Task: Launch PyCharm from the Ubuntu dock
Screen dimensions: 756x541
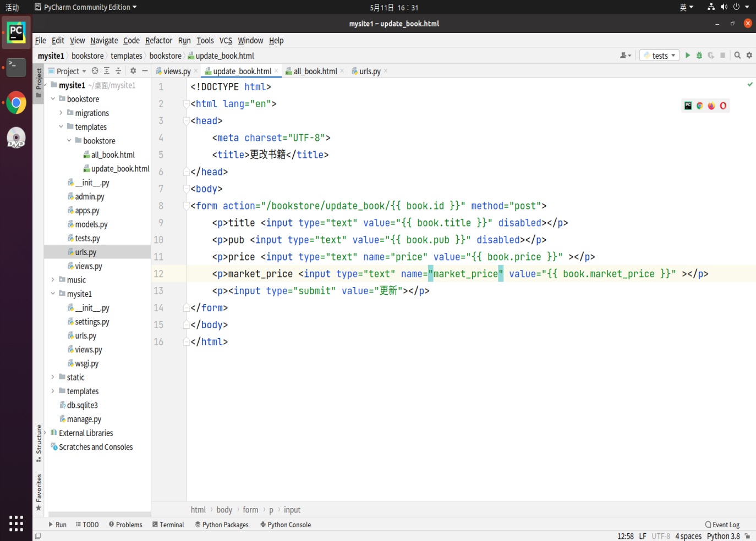Action: [16, 33]
